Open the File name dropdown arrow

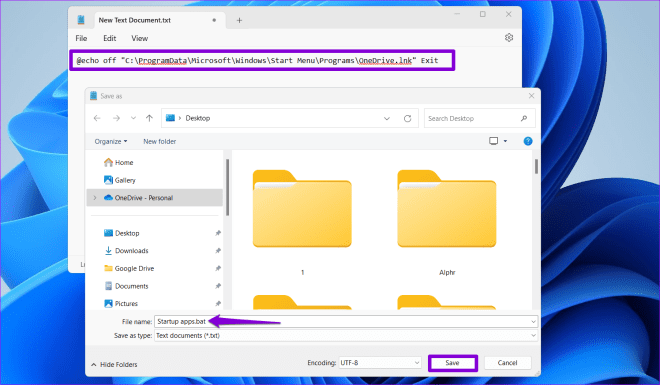533,322
